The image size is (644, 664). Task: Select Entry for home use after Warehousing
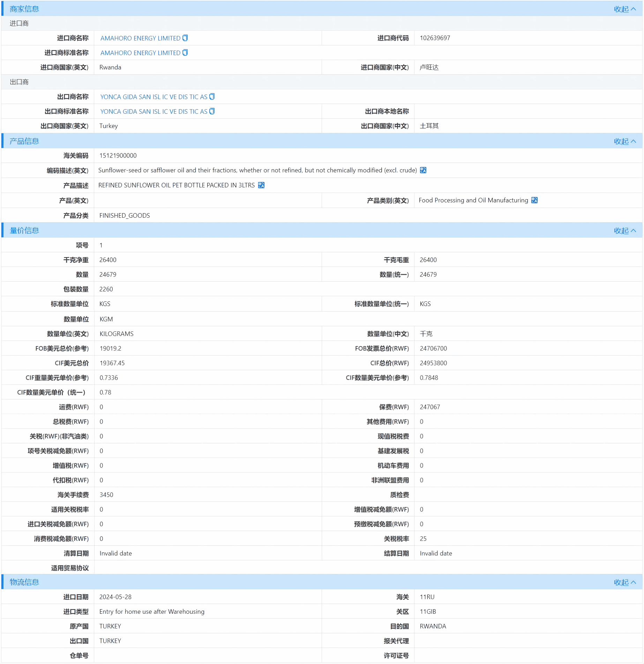click(x=152, y=612)
